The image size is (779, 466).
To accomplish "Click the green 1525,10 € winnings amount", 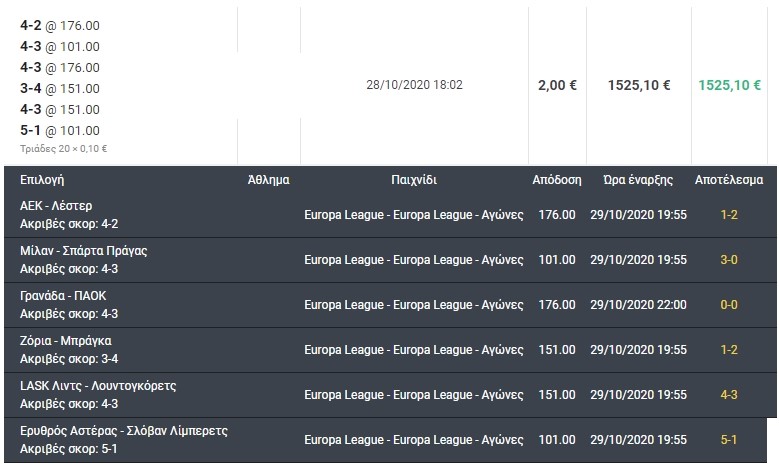I will [x=730, y=85].
